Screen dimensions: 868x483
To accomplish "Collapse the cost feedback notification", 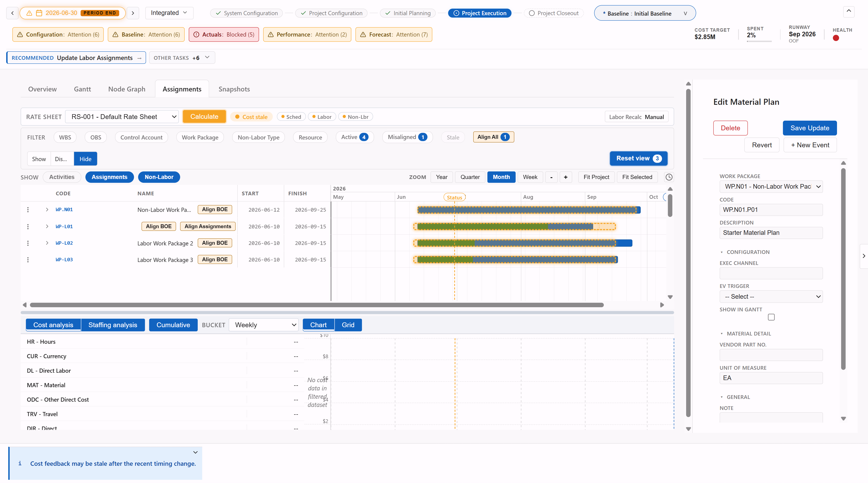I will 195,452.
